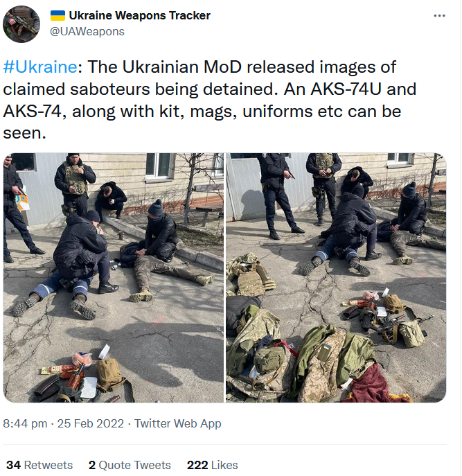Follow the #Ukraine hashtag link
Screen dimensions: 462x476
pos(39,67)
